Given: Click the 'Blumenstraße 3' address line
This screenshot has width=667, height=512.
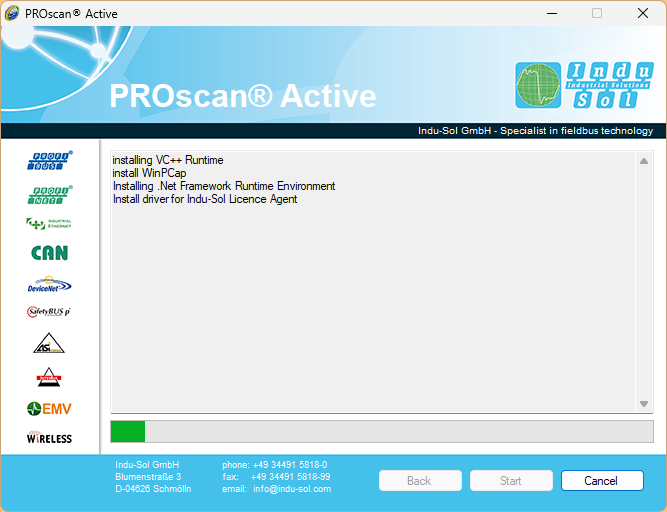Looking at the screenshot, I should [x=148, y=477].
